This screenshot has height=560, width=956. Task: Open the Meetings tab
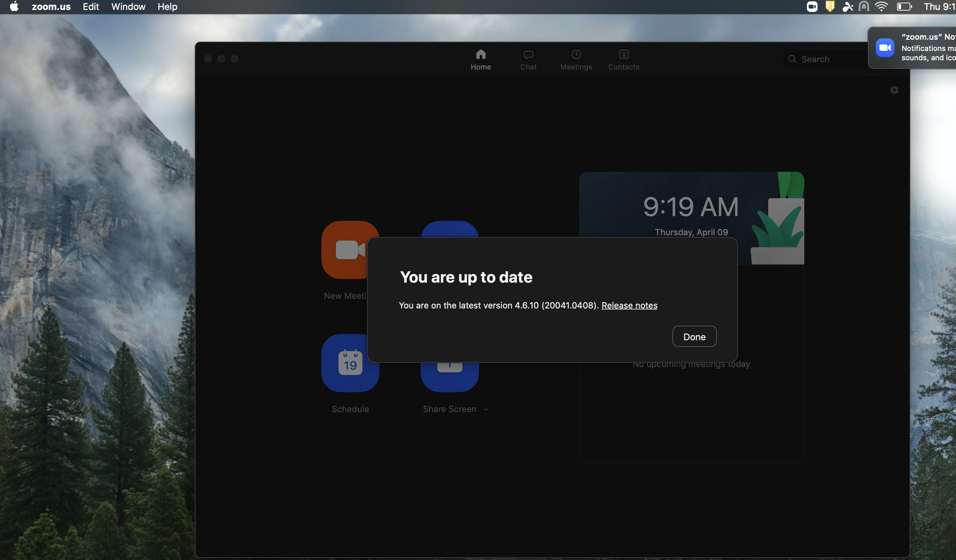576,60
